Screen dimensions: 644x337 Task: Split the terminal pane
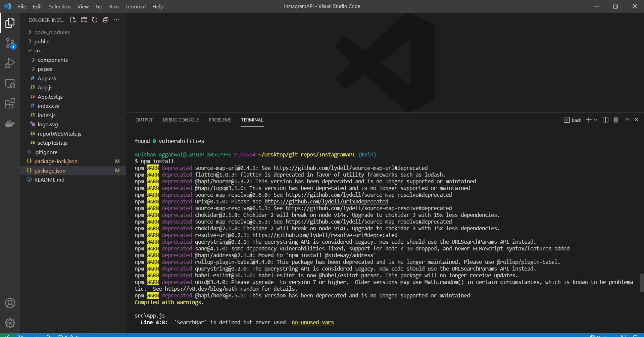tap(605, 120)
